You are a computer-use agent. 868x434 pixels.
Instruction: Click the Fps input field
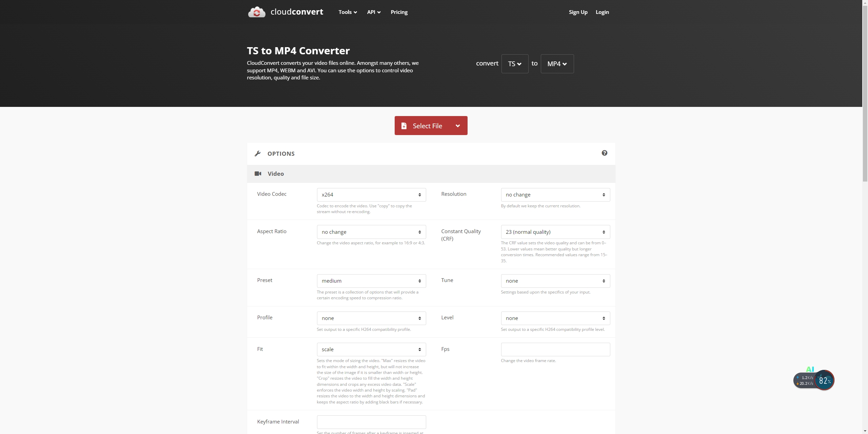point(555,349)
